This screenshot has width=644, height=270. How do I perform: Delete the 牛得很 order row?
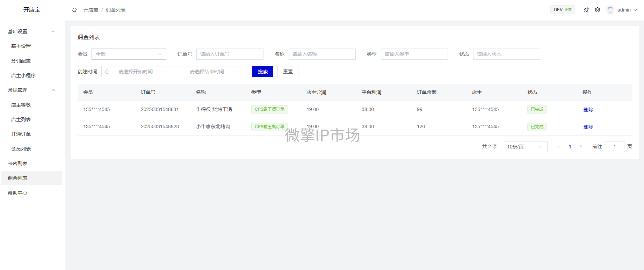tap(588, 110)
